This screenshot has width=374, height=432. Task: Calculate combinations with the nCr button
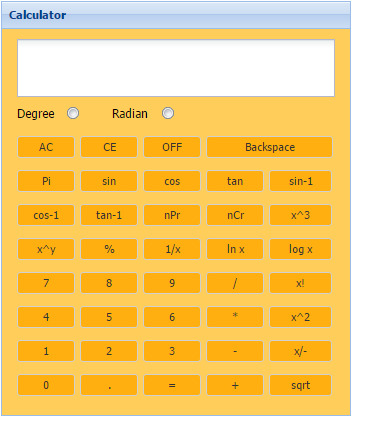[235, 215]
